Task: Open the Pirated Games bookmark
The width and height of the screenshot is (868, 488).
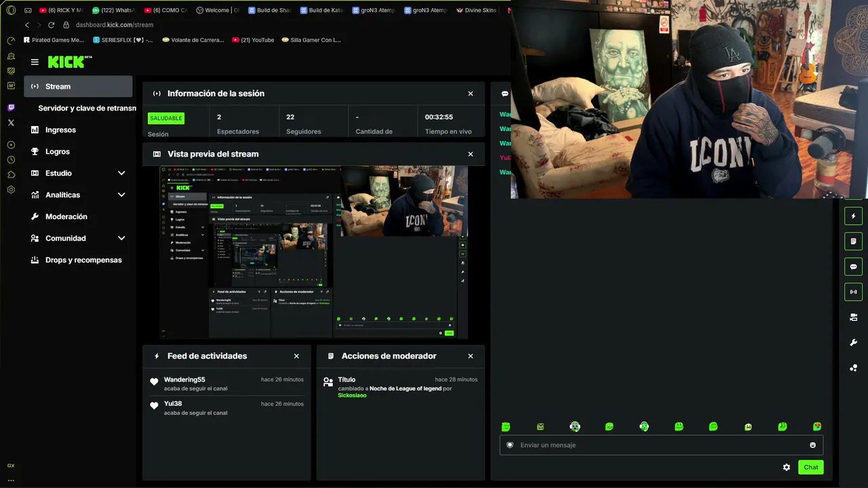Action: 54,40
